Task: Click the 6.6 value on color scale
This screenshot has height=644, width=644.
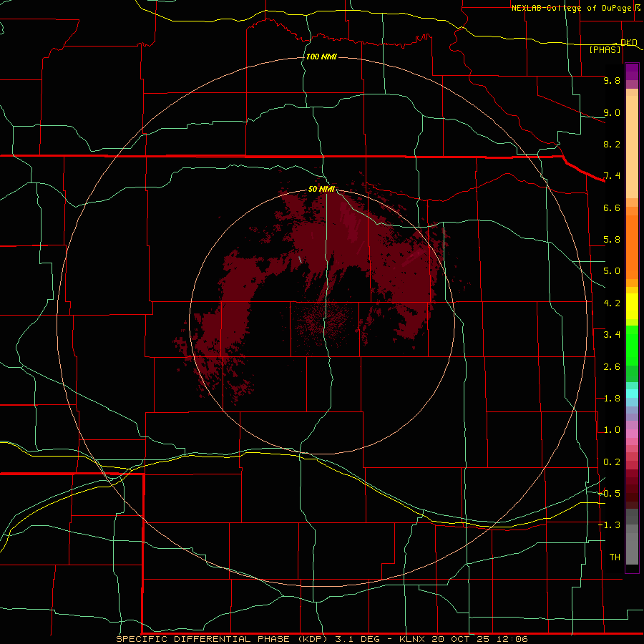Action: pos(612,208)
